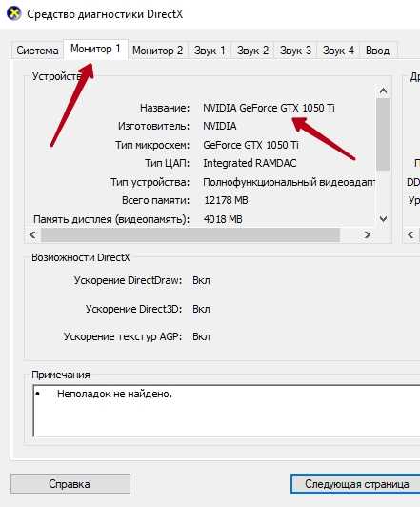The height and width of the screenshot is (507, 420).
Task: Click inside the Примечания notes box
Action: tap(226, 411)
